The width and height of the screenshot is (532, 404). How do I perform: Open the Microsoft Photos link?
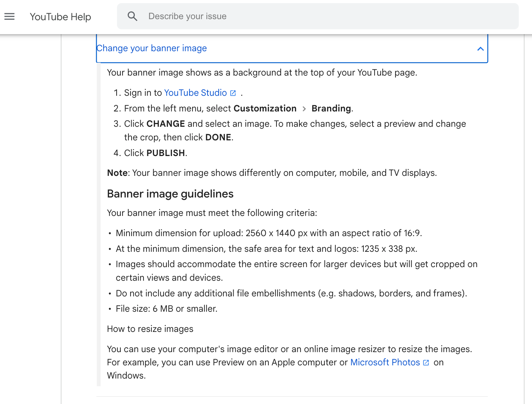[x=385, y=362]
